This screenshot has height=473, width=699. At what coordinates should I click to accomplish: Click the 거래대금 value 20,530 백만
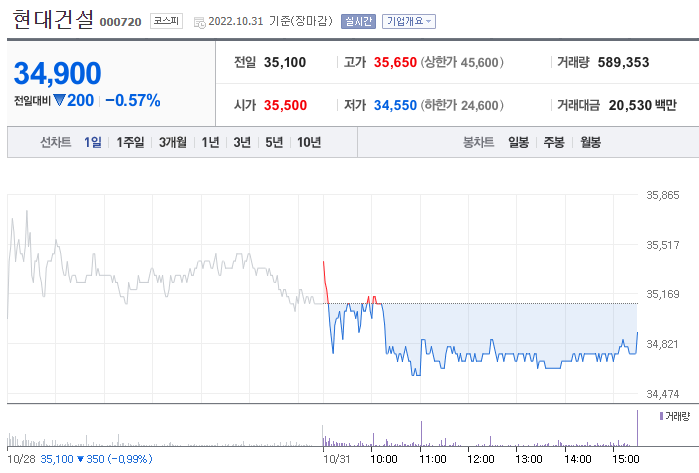coord(642,105)
